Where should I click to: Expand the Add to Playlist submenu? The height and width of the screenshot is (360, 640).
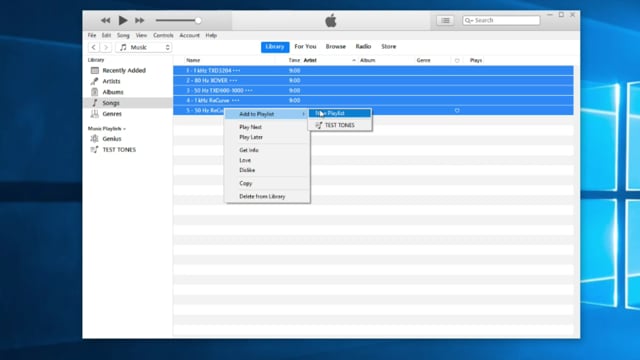267,114
